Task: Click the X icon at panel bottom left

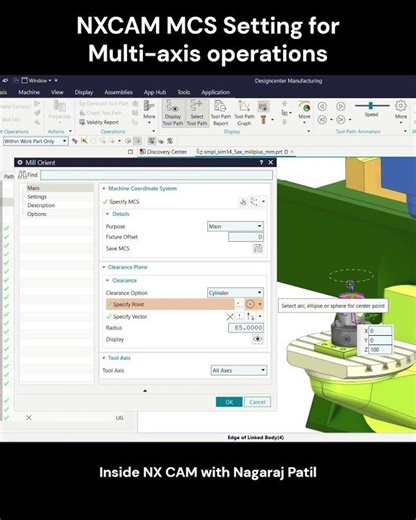Action: (x=29, y=418)
